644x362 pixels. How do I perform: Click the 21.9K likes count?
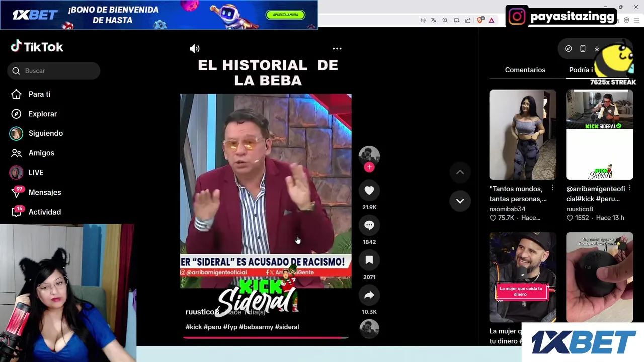(x=369, y=207)
